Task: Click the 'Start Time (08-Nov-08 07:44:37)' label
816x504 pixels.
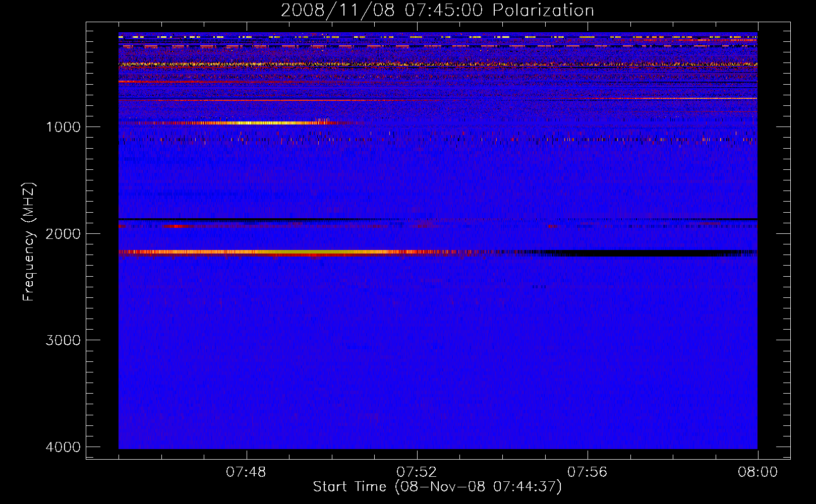Action: coord(437,487)
